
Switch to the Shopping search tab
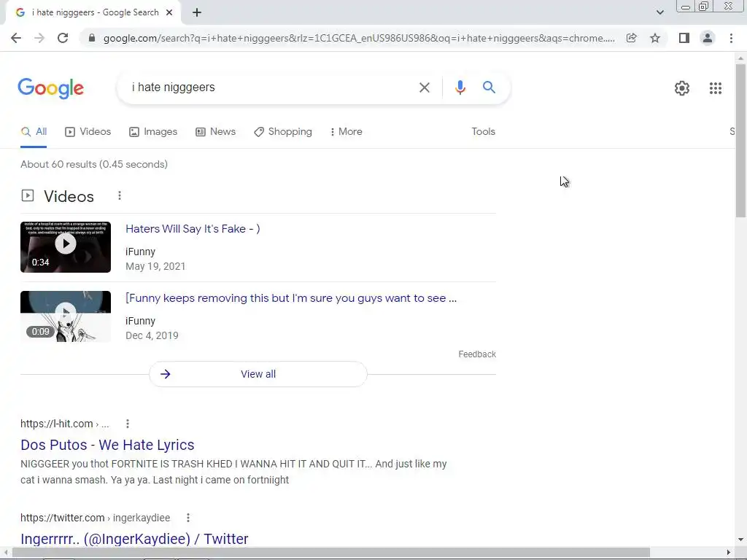pos(283,132)
